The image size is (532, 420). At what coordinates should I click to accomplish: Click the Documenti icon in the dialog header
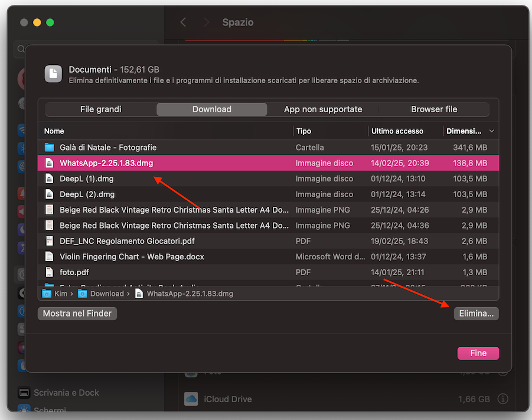coord(54,74)
